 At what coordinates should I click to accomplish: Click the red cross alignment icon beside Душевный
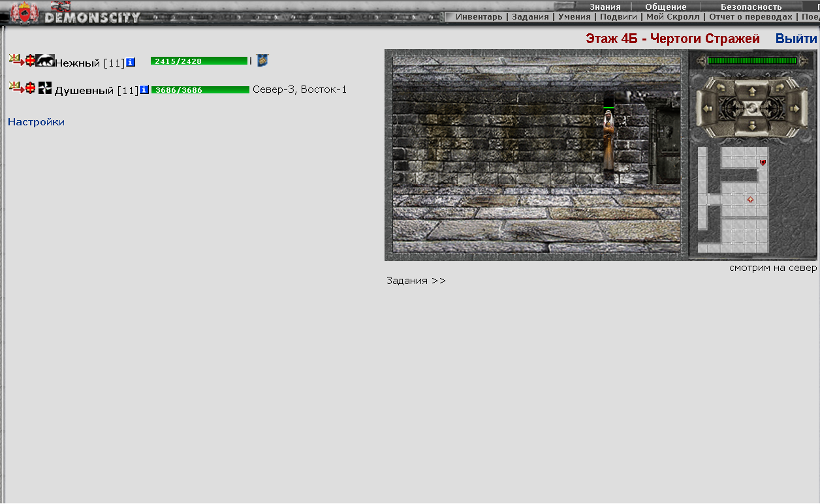coord(30,87)
